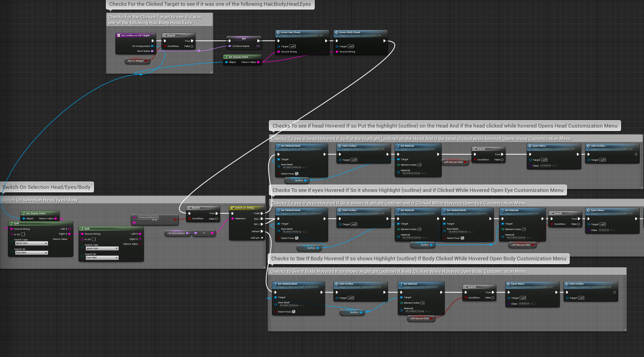Click search icon beside UI Head class

pyautogui.click(x=556, y=166)
